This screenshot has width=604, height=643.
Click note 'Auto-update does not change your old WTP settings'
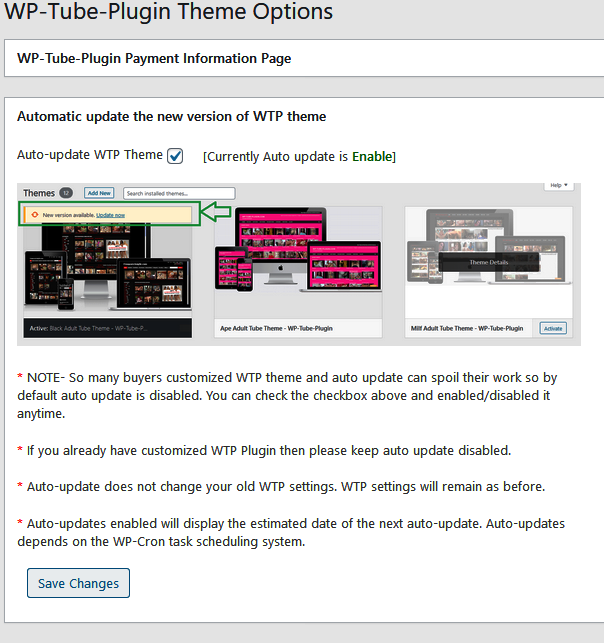coord(281,486)
